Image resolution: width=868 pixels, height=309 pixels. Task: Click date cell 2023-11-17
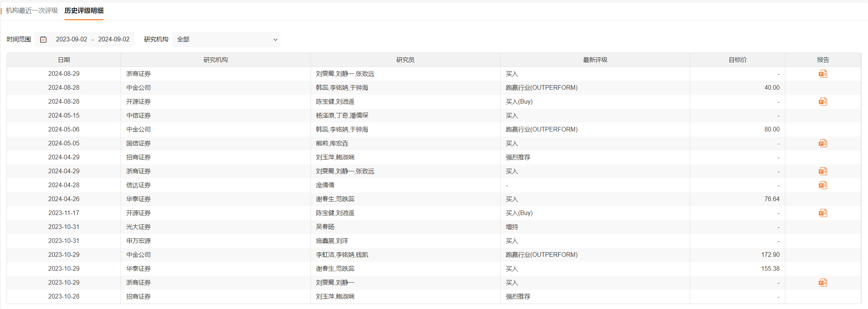tap(64, 213)
